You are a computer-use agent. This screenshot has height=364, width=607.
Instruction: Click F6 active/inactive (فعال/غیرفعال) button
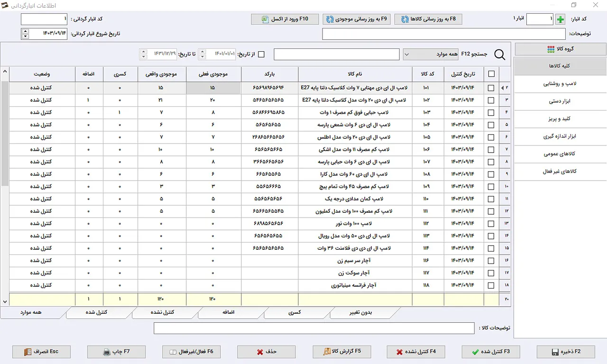[192, 352]
